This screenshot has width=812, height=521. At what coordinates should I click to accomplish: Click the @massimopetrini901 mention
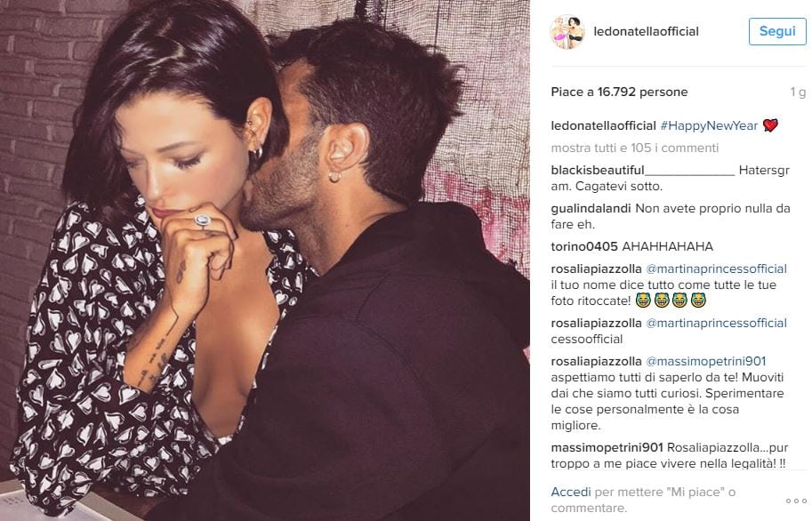coord(706,361)
